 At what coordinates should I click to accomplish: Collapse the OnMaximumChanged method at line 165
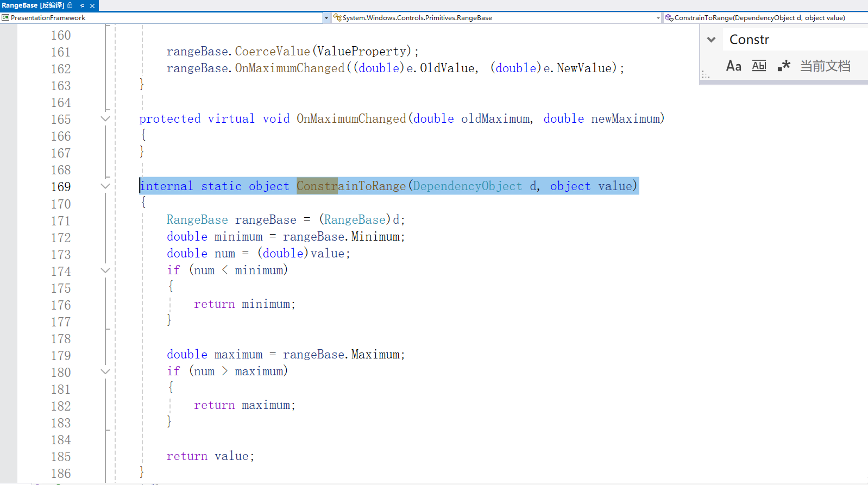click(105, 119)
